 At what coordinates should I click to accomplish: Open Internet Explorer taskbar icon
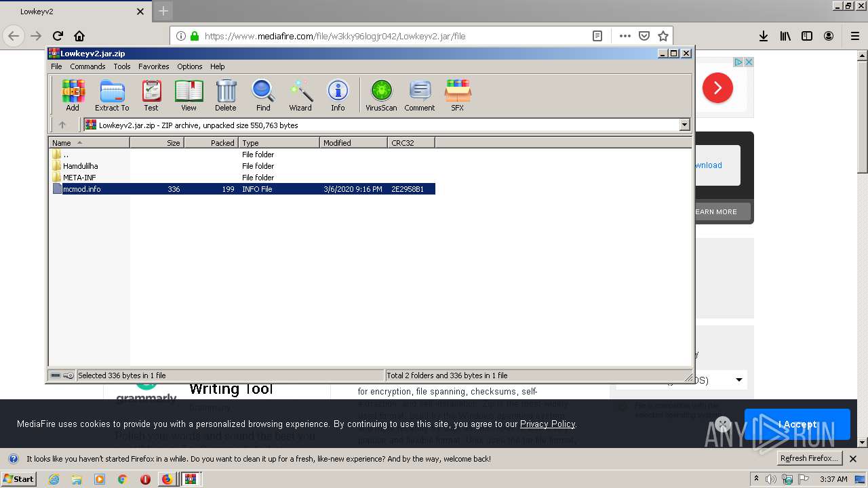[54, 479]
